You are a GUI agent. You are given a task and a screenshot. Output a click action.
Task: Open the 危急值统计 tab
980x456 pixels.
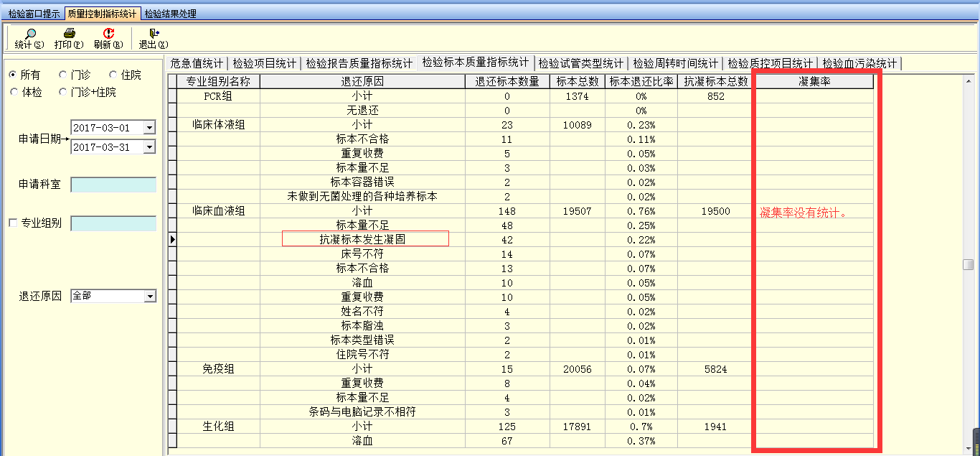(x=197, y=63)
